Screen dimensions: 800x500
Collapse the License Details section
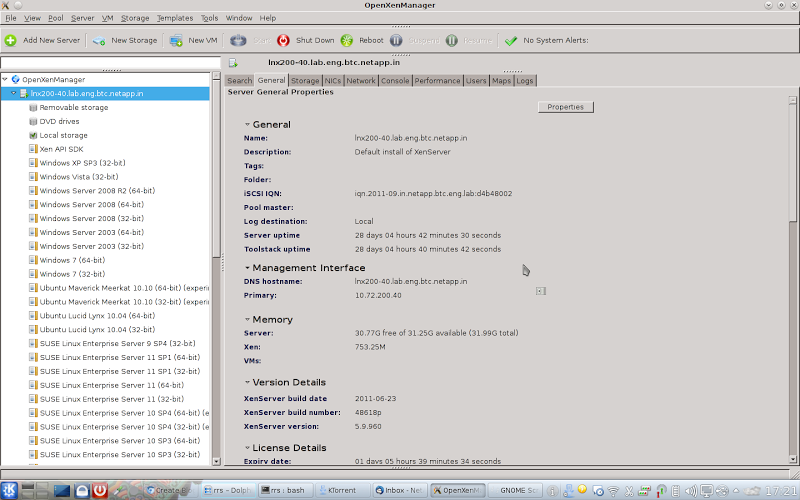tap(247, 447)
